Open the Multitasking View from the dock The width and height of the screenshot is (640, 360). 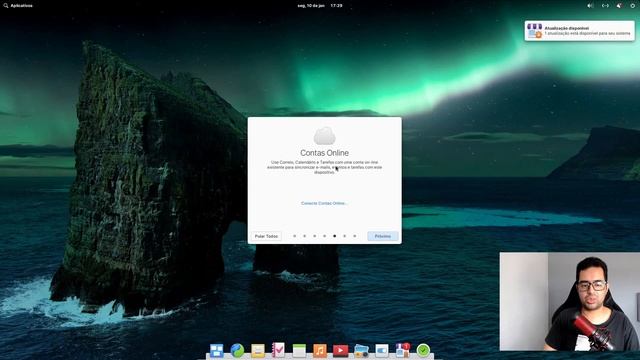pos(217,350)
